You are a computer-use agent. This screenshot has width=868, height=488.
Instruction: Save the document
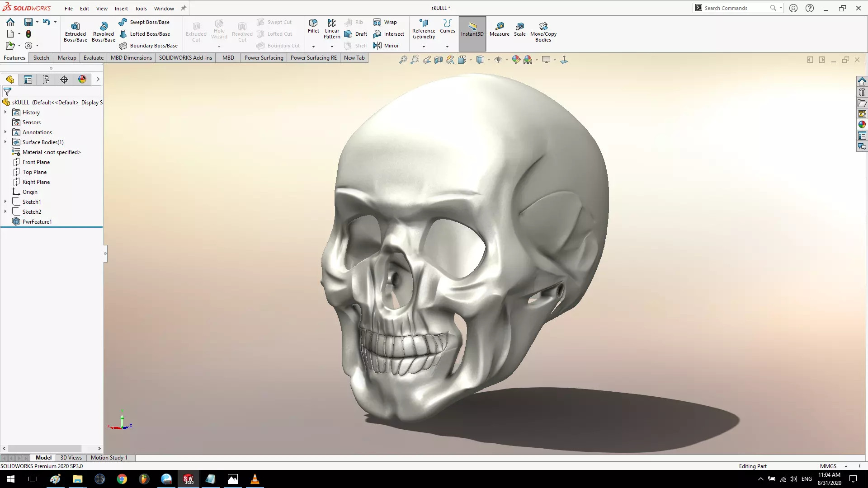(28, 22)
